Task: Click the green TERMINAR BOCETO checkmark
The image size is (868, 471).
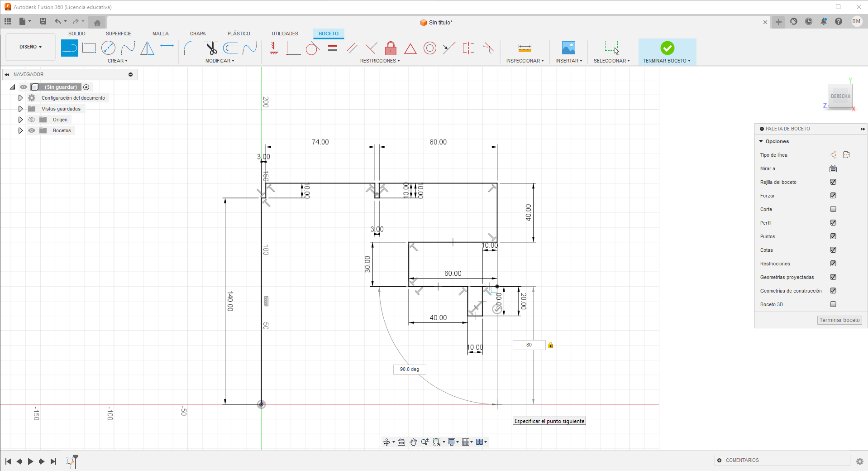Action: [x=667, y=48]
